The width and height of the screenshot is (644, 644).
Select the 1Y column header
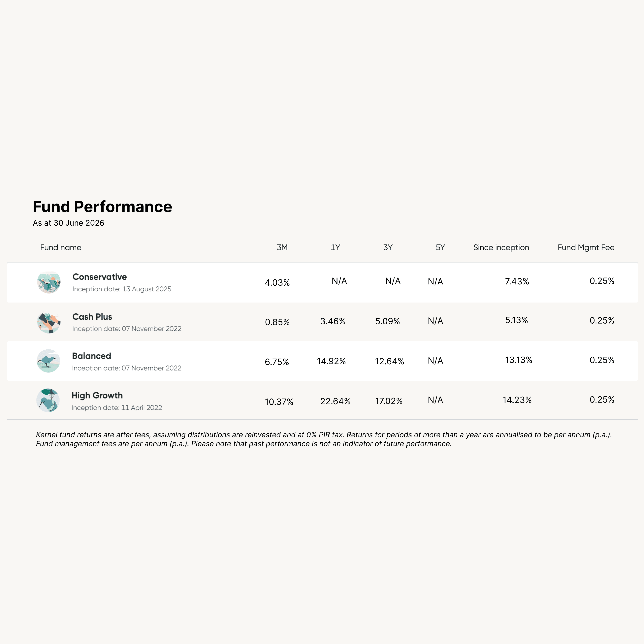(335, 247)
